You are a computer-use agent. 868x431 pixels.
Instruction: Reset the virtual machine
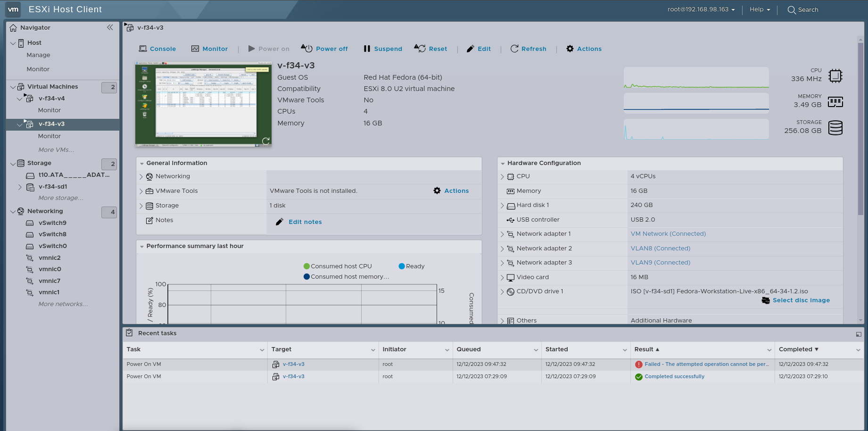pyautogui.click(x=430, y=49)
